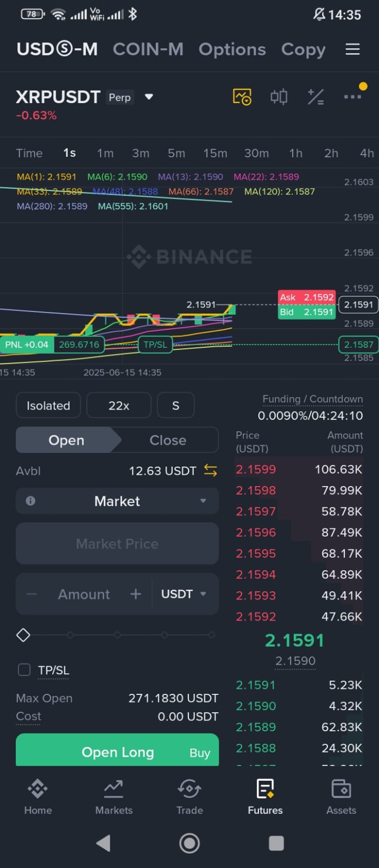
Task: Open the USDT unit dropdown
Action: point(184,594)
